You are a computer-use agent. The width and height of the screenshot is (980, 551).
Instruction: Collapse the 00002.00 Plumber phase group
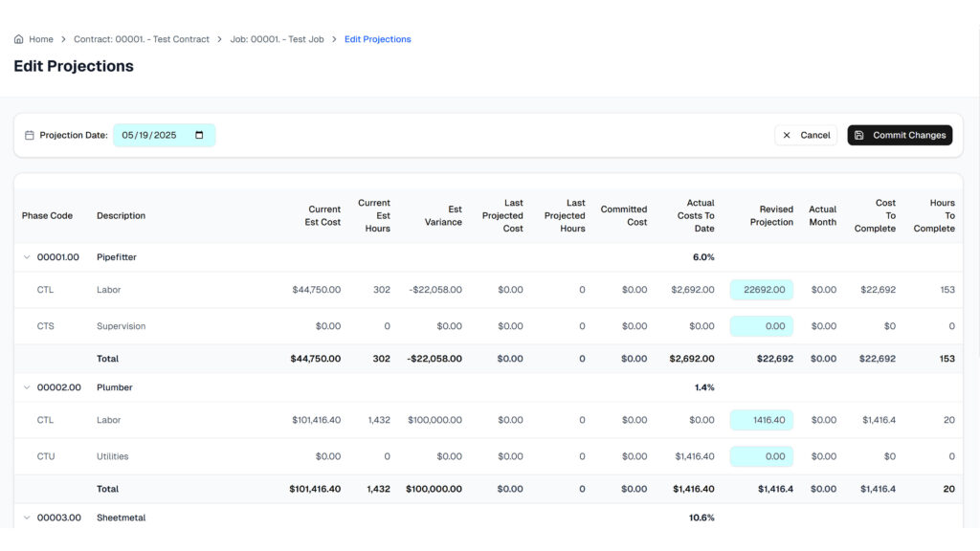(x=26, y=387)
